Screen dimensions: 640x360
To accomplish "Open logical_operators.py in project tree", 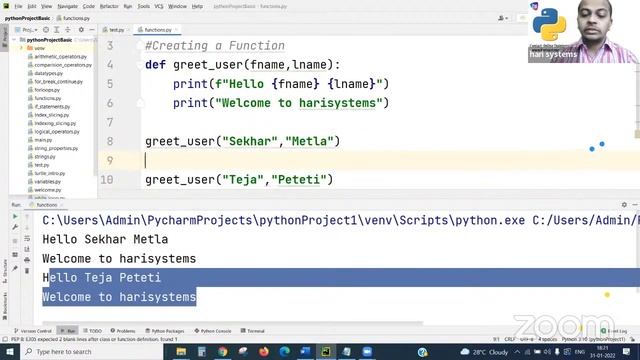I will tap(57, 132).
